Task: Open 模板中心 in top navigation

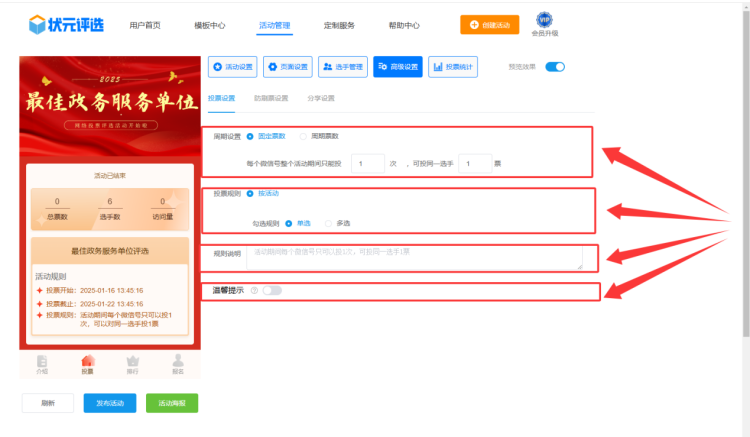Action: point(209,25)
